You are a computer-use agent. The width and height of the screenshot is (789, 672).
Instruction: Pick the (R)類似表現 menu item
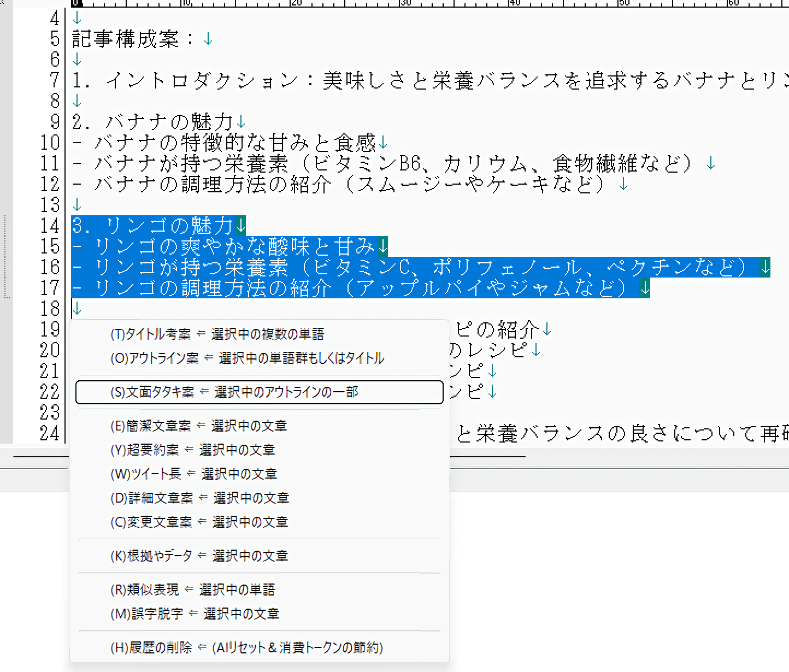(x=192, y=590)
